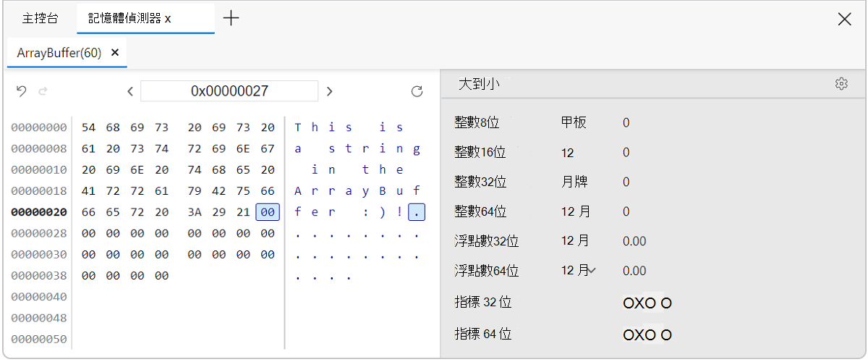This screenshot has height=362, width=868.
Task: Select the highlighted ASCII dot cell
Action: [x=417, y=212]
